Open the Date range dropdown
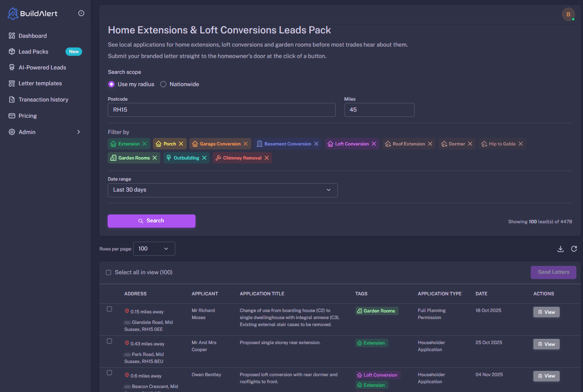583x392 pixels. coord(222,190)
